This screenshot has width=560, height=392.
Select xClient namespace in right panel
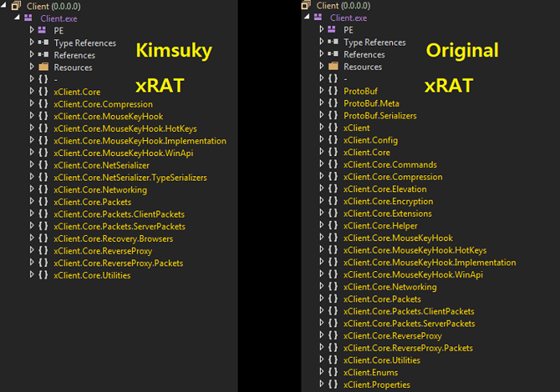[x=357, y=128]
